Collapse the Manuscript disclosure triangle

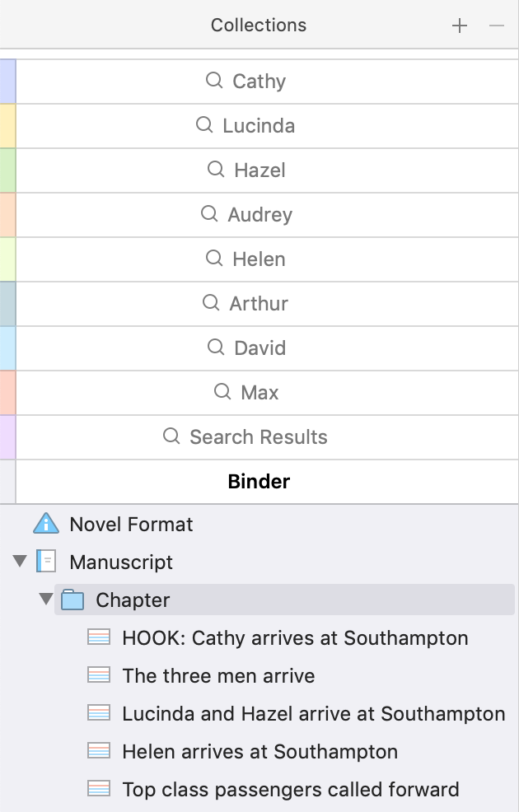20,562
